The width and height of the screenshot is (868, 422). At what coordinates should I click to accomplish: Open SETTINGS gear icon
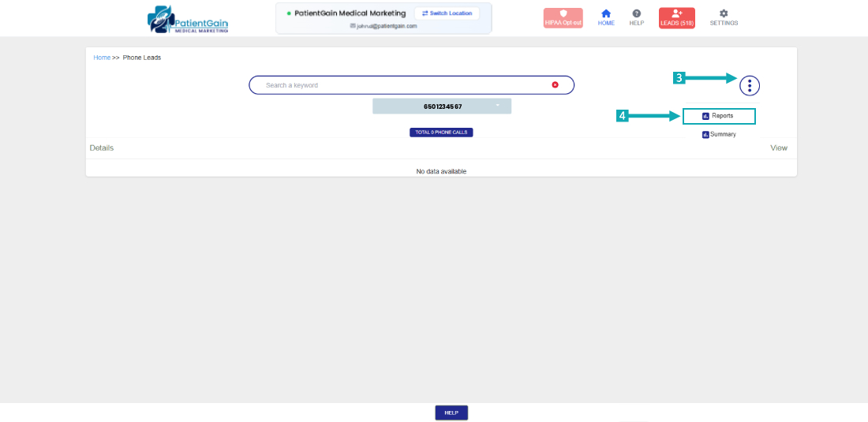[724, 18]
